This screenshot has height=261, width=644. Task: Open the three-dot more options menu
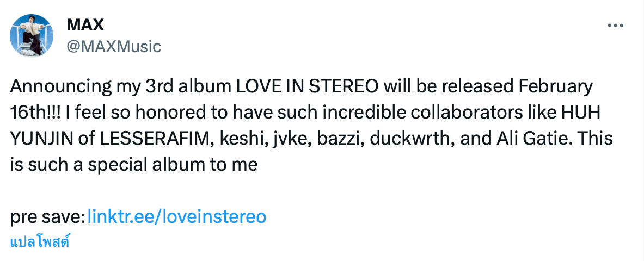click(x=615, y=26)
